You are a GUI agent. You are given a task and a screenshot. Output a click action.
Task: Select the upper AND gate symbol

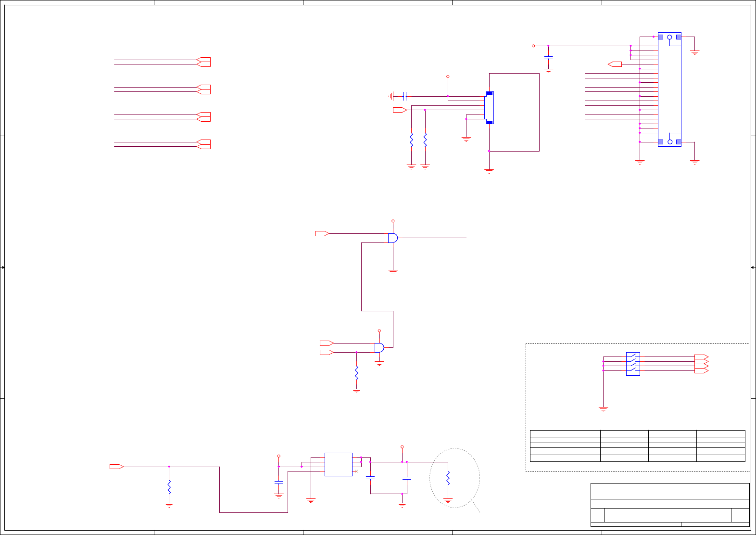pyautogui.click(x=393, y=238)
